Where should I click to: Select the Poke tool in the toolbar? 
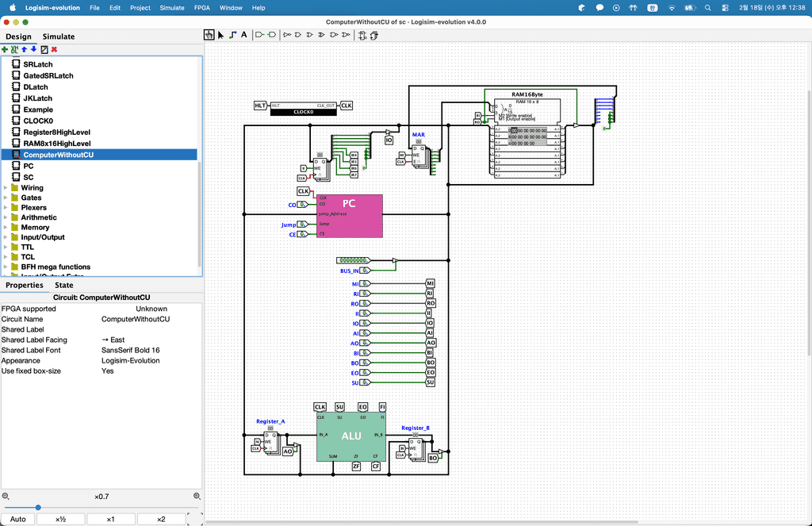(x=209, y=35)
